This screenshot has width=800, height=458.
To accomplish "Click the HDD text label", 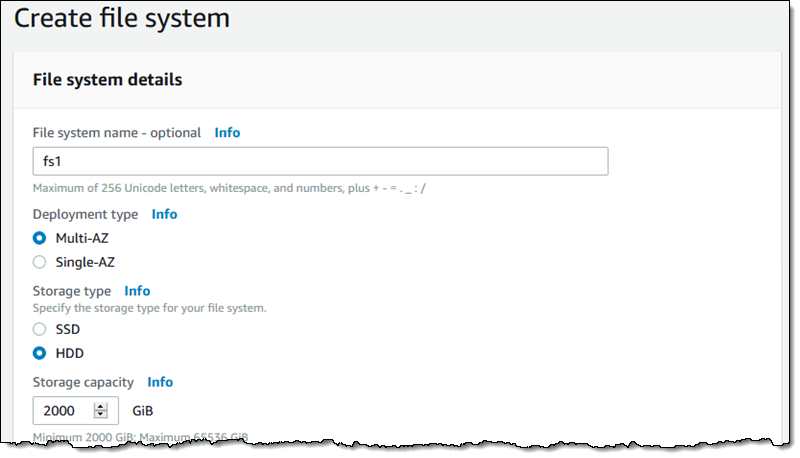I will [69, 353].
